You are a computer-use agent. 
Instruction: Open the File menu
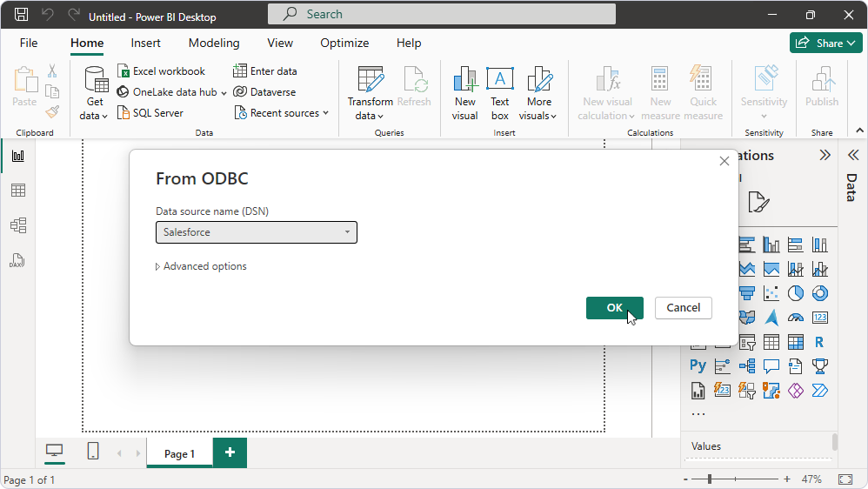[x=29, y=44]
